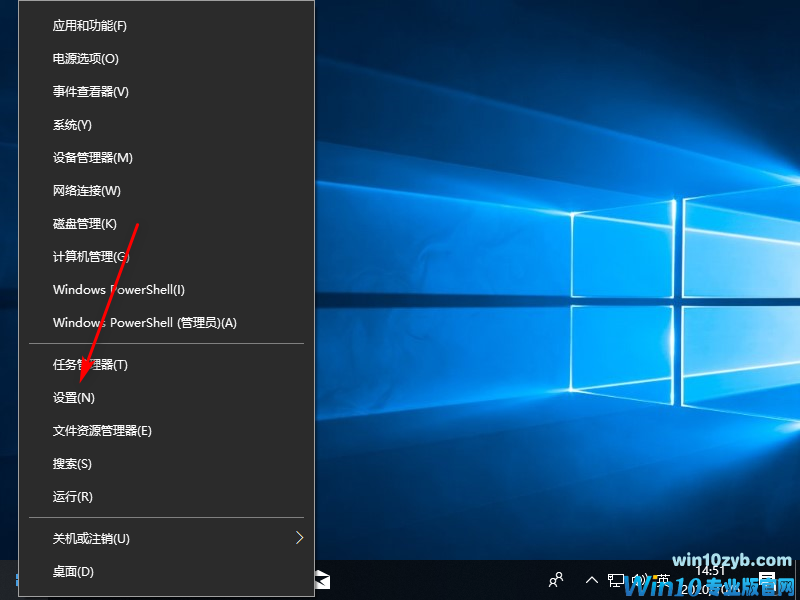The height and width of the screenshot is (600, 800).
Task: Expand hidden system tray icons chevron
Action: pos(591,580)
